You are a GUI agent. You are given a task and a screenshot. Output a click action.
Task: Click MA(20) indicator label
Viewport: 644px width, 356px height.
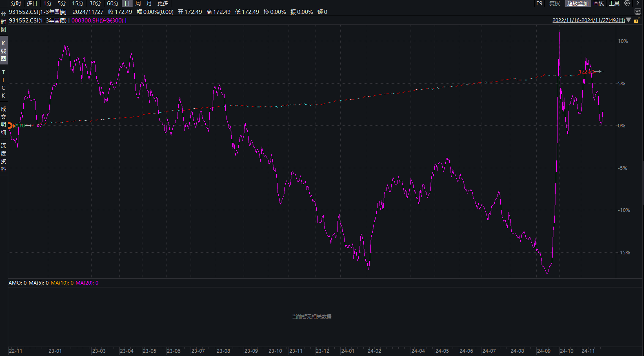tap(87, 283)
